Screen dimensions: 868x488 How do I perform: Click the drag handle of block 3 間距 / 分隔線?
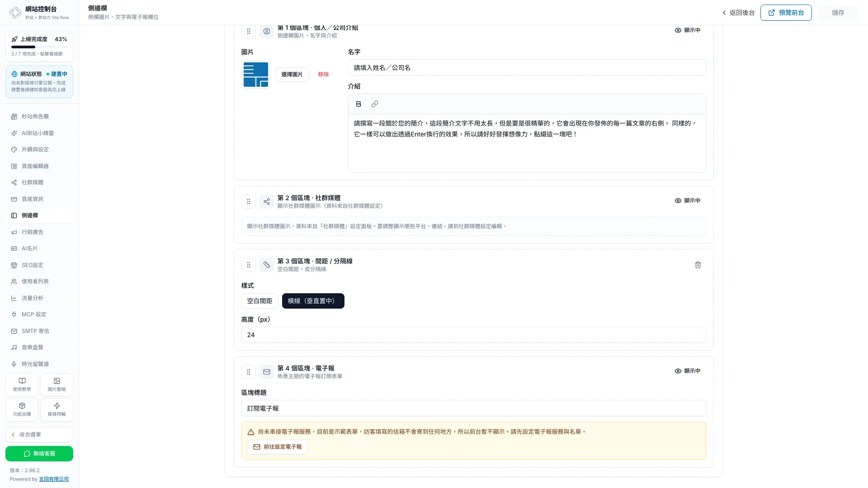[249, 265]
